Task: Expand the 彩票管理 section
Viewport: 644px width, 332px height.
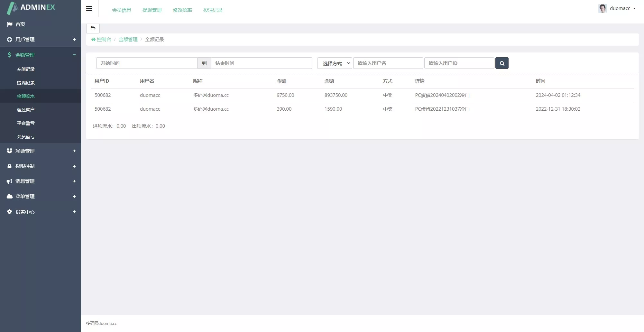Action: point(75,151)
